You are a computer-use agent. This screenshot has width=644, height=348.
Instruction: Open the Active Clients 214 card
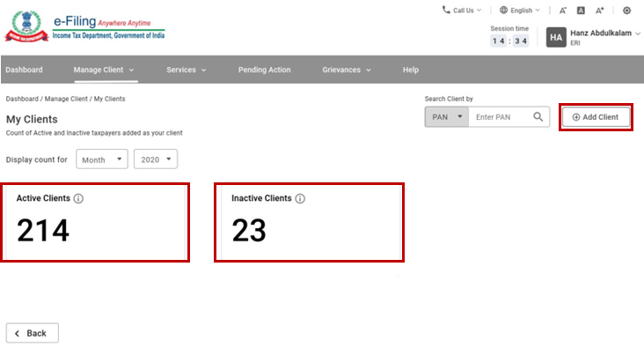95,222
